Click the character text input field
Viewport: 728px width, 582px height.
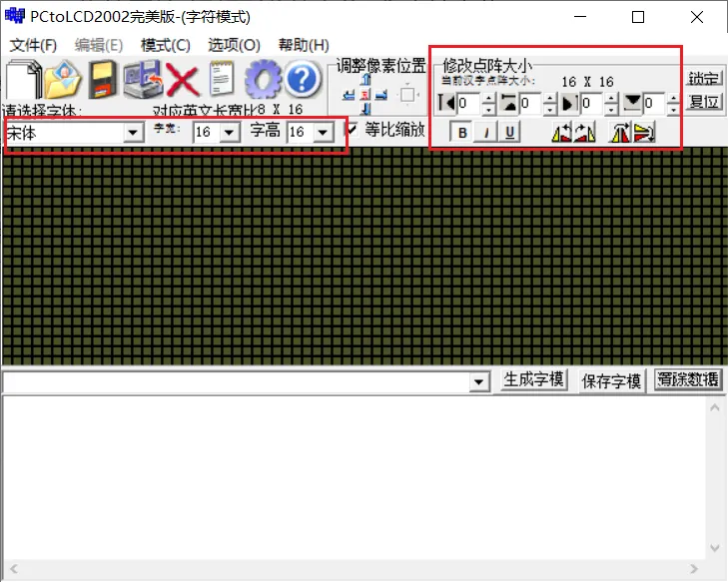(236, 382)
